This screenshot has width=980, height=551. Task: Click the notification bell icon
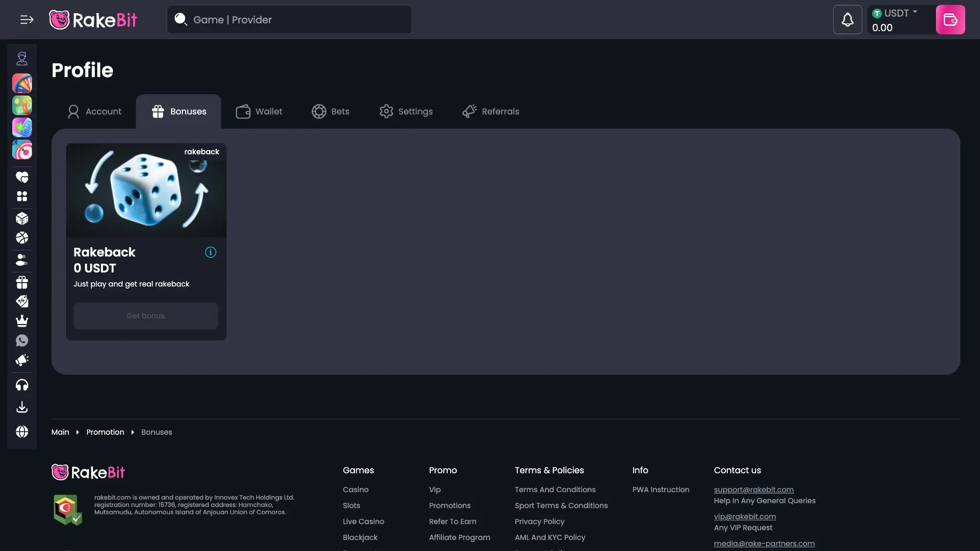click(x=847, y=20)
